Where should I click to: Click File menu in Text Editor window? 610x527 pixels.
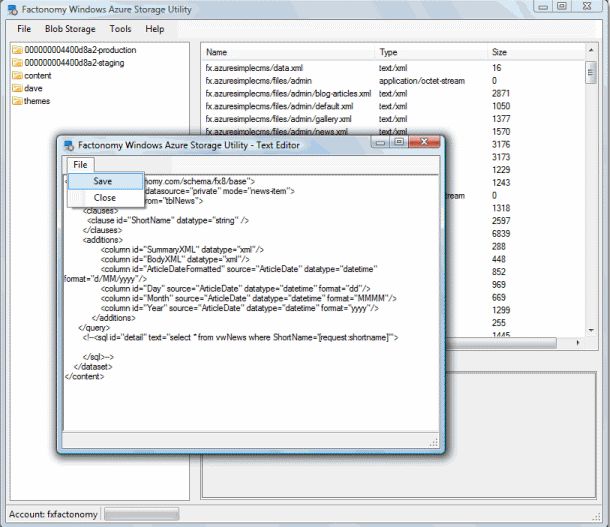[80, 165]
